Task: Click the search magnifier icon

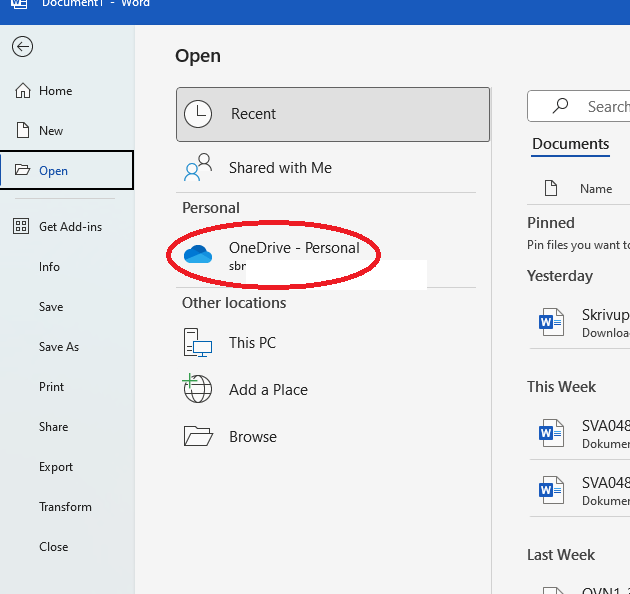Action: click(560, 106)
